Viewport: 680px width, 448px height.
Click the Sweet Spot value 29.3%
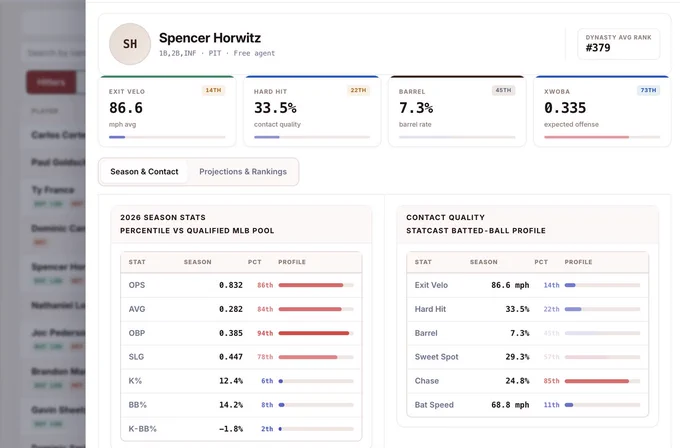tap(517, 357)
